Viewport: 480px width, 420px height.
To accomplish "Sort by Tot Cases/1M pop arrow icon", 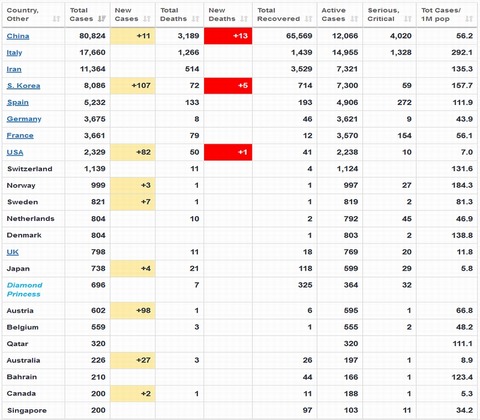I will pyautogui.click(x=469, y=19).
